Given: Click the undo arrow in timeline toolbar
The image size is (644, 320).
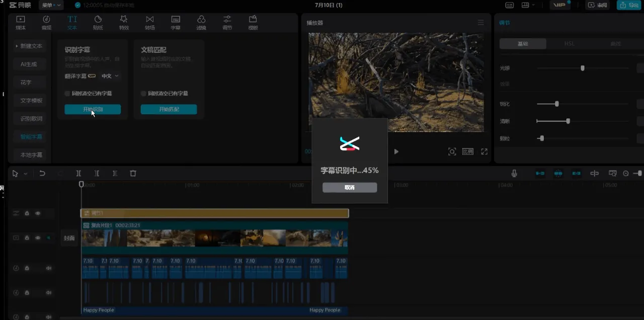Looking at the screenshot, I should (x=42, y=173).
